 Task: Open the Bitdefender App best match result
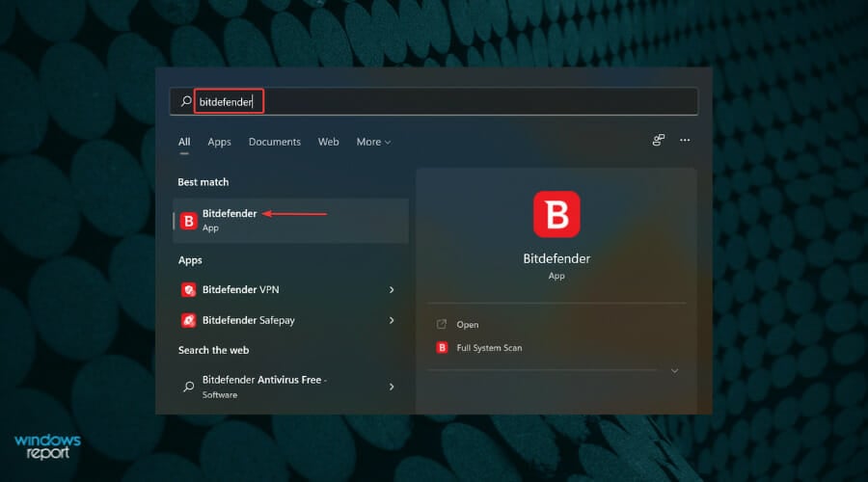290,221
